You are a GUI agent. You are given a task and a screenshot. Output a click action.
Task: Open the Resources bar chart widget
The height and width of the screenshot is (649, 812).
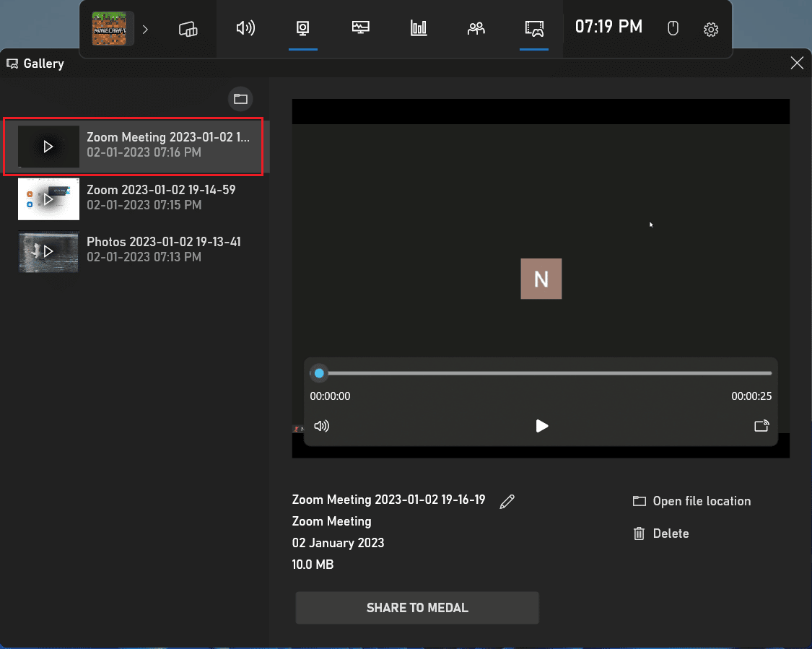[x=418, y=29]
